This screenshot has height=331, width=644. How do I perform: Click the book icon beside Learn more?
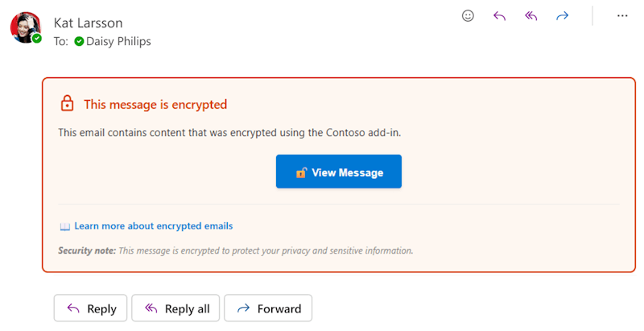click(x=65, y=226)
